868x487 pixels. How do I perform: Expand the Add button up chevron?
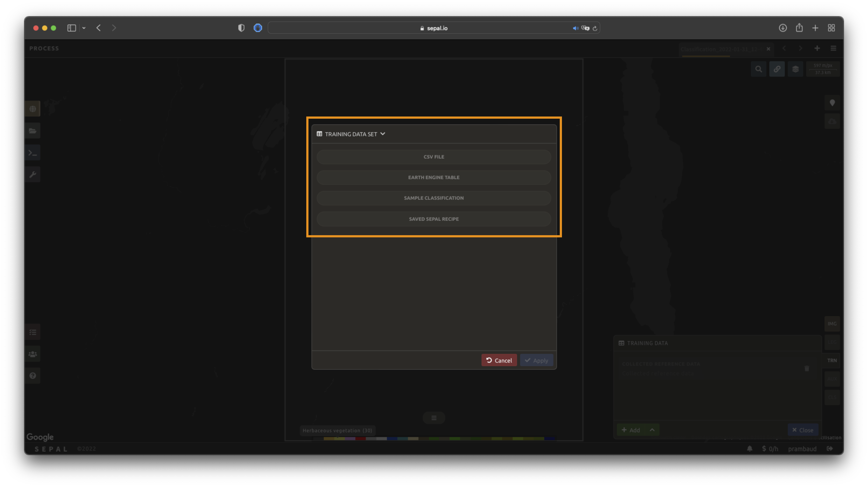coord(652,430)
